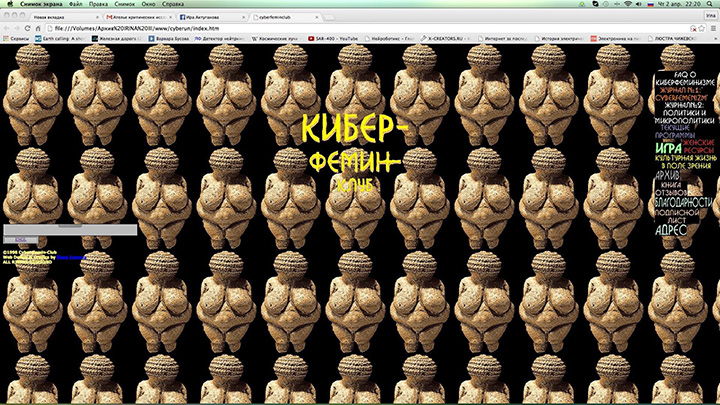Open the X-CREATORS.RU bookmark
This screenshot has height=405, width=720.
444,39
